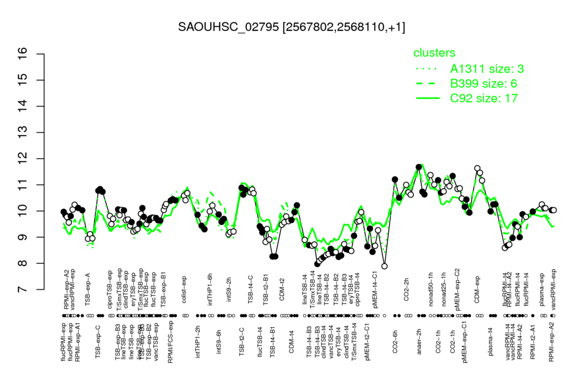Click the 'TSB-t4-B1' axis label
Screen dimensions: 588x368
(273, 342)
